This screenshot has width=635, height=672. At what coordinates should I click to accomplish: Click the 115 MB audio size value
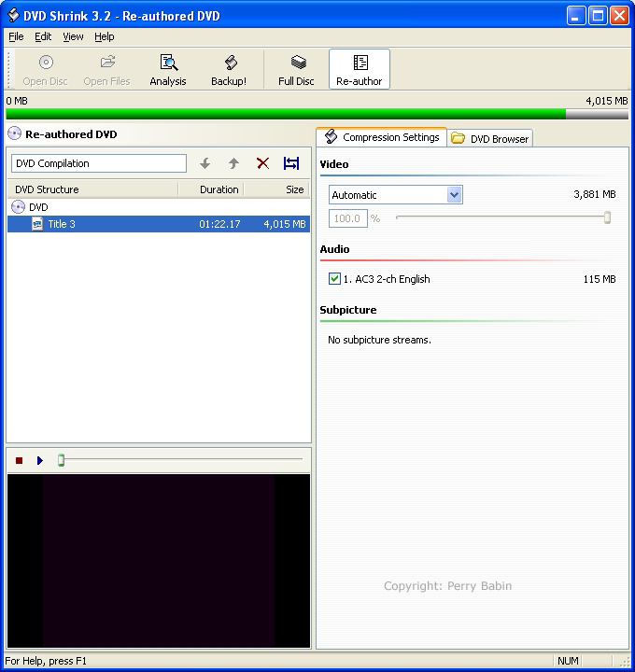[x=600, y=279]
